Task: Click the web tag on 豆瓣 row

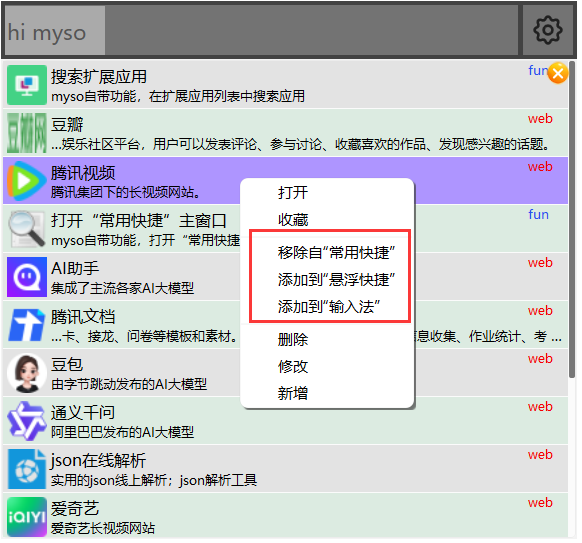Action: [x=540, y=119]
